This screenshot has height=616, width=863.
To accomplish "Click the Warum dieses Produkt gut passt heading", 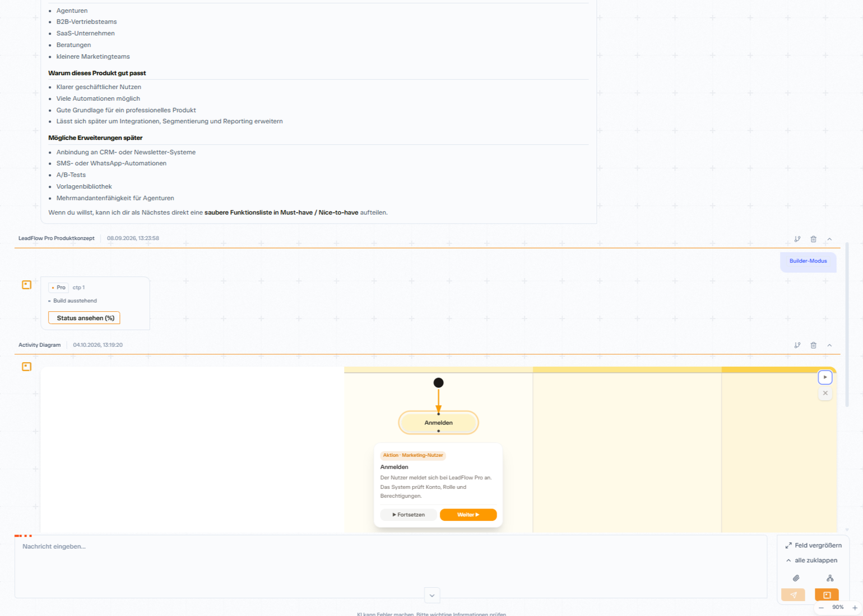I will (x=97, y=73).
